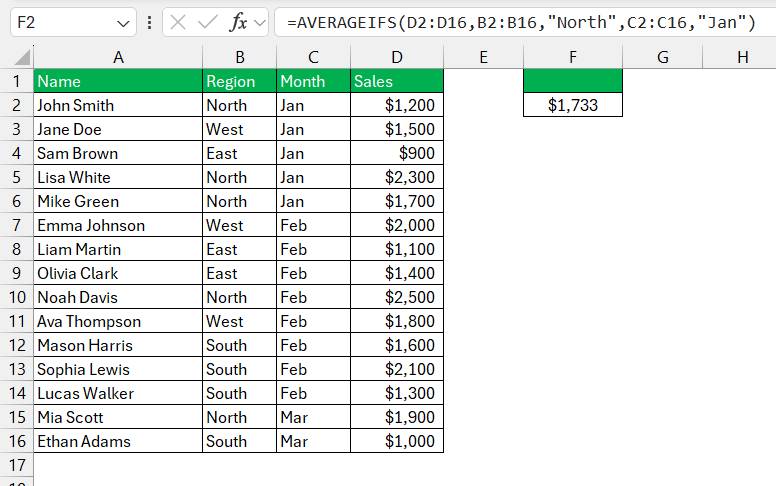Viewport: 776px width, 486px height.
Task: Click the Lucas Walker cell
Action: pyautogui.click(x=118, y=393)
